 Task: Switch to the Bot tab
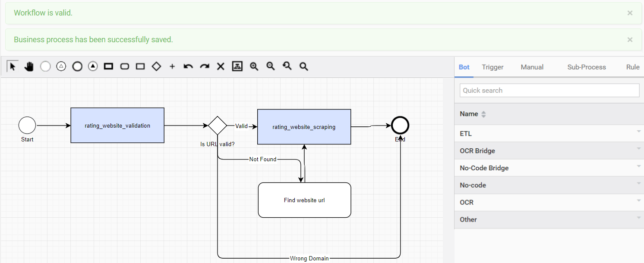pyautogui.click(x=464, y=67)
